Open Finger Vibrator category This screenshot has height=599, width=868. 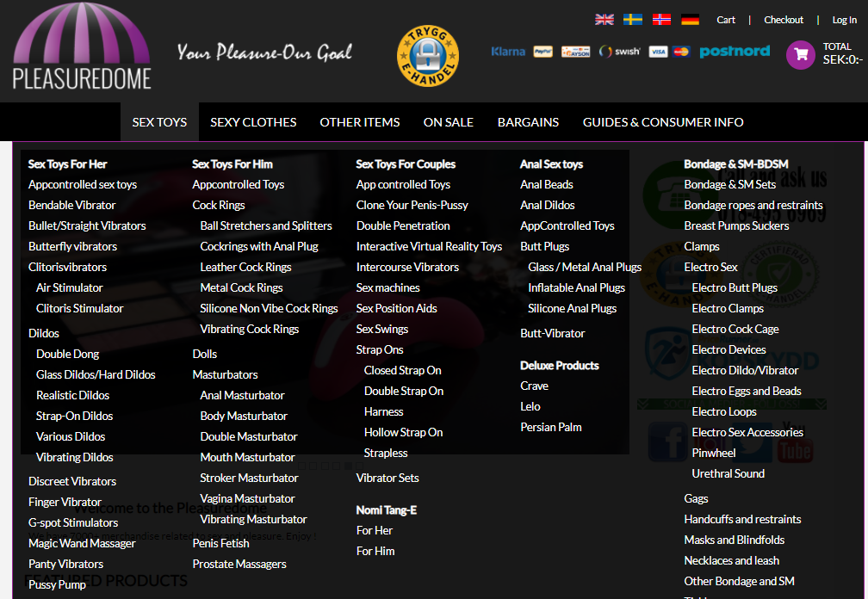point(65,503)
